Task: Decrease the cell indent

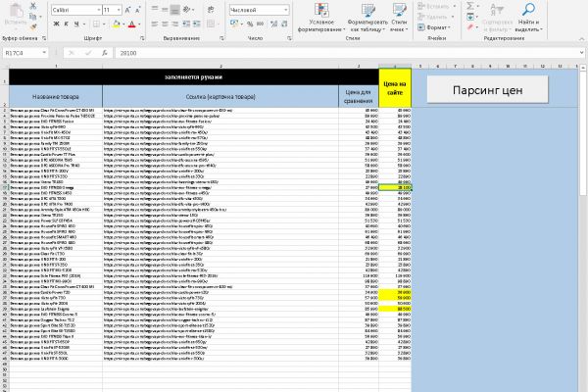Action: 186,24
